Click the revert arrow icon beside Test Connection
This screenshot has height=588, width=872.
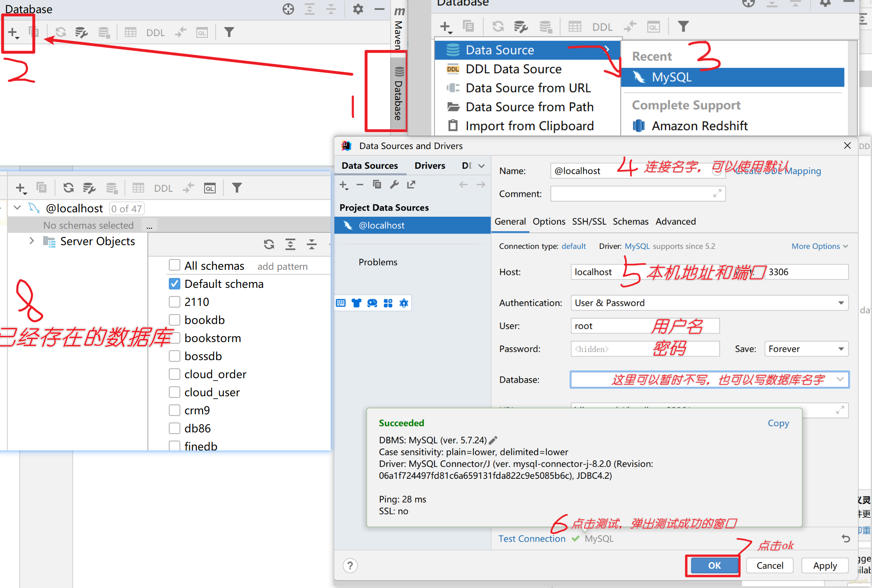[x=846, y=538]
